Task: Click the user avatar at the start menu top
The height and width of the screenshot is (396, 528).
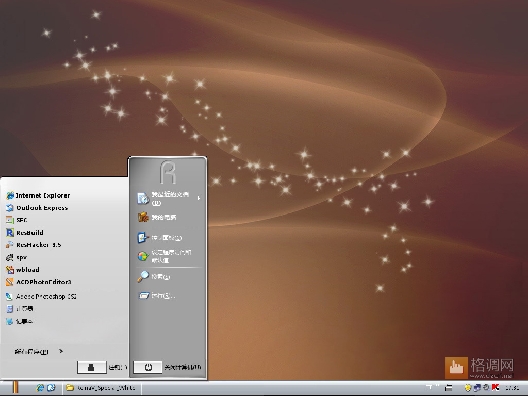Action: [x=168, y=172]
